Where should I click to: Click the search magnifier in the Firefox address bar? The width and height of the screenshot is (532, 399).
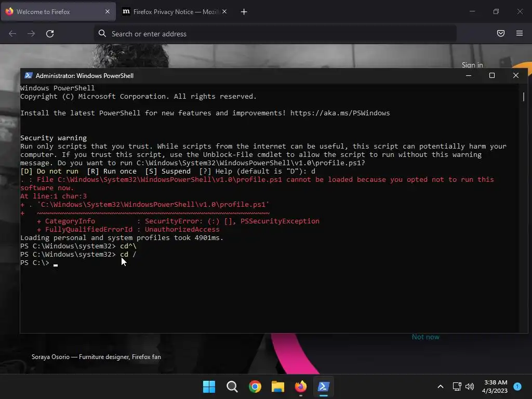(x=102, y=33)
